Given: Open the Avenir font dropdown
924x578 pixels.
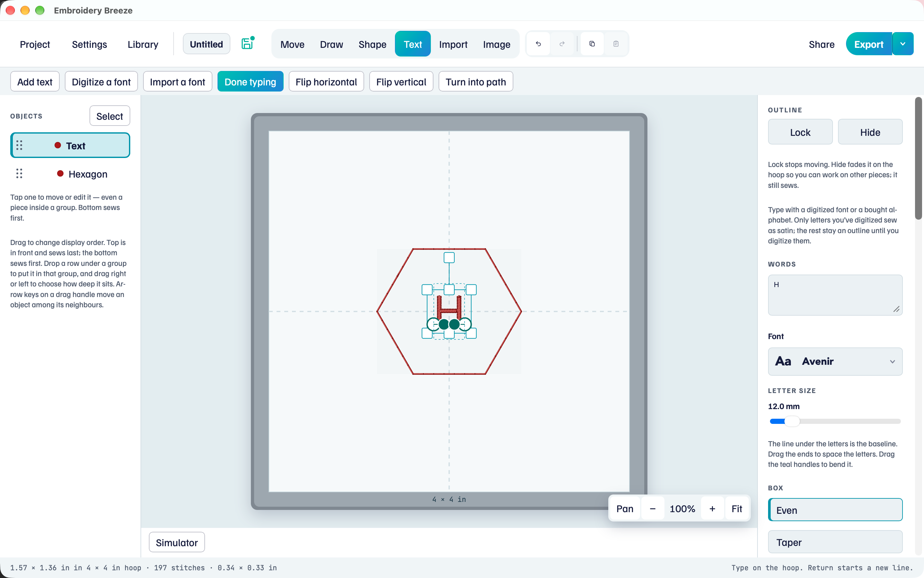Looking at the screenshot, I should point(835,361).
